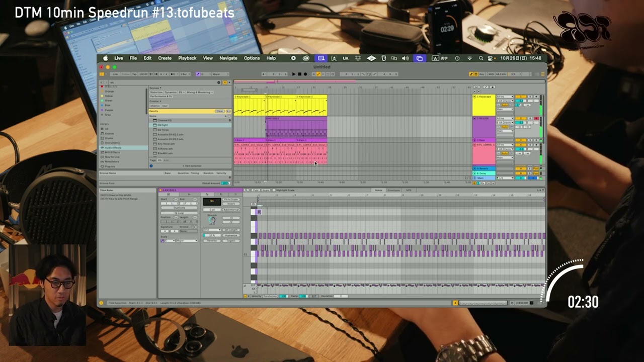Start playback with the transport Play button
This screenshot has width=644, height=362.
coord(294,74)
